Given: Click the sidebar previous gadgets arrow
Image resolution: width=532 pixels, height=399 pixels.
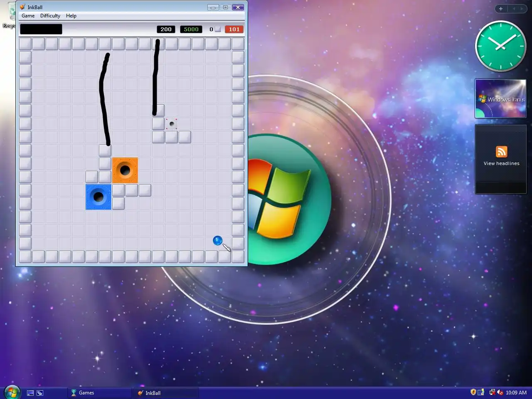Looking at the screenshot, I should (514, 9).
